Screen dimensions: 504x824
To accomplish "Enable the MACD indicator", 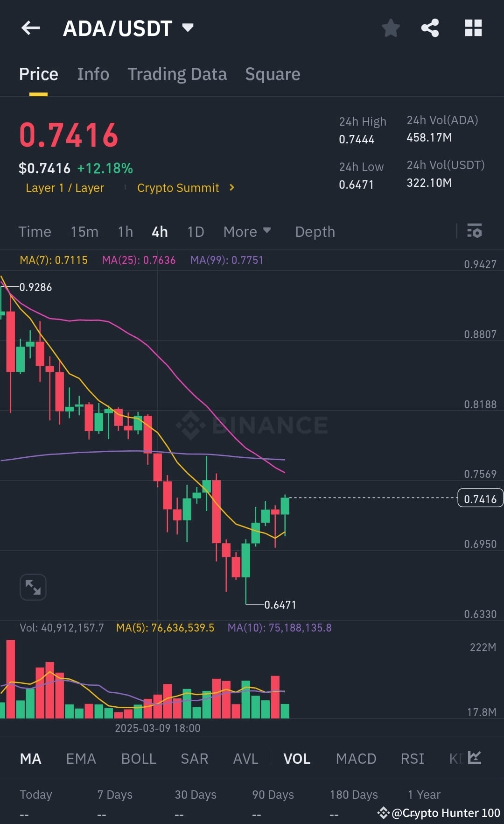I will click(x=356, y=759).
